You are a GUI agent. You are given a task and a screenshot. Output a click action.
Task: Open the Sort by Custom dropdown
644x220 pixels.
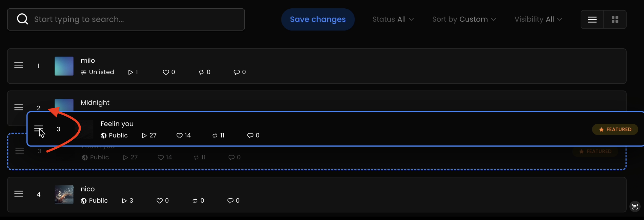[x=464, y=19]
